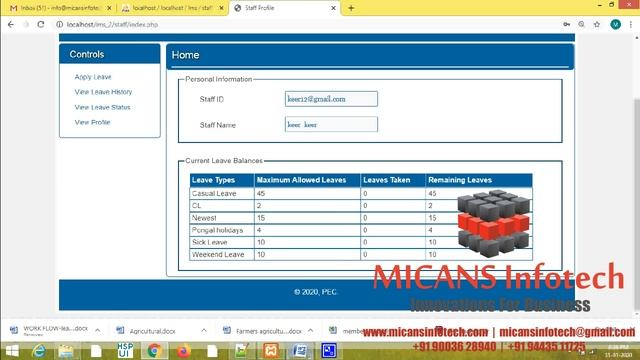Close the localhost phpMyAdmin tab
Image resolution: width=640 pixels, height=360 pixels.
point(222,8)
